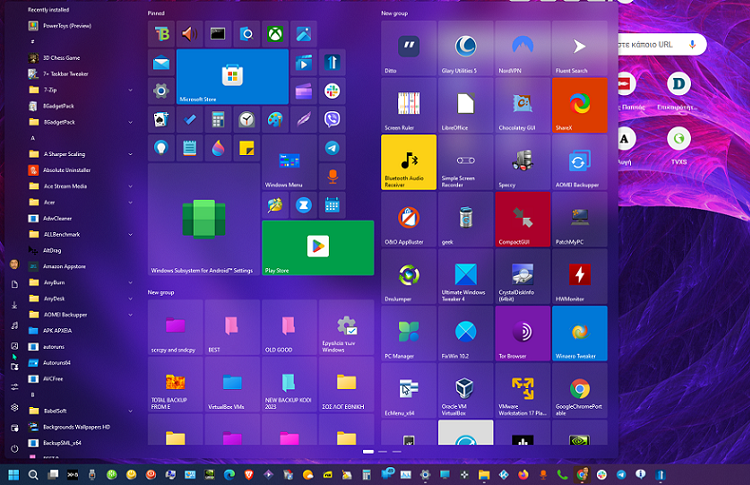Launch CompactGUI red tile

(x=523, y=220)
